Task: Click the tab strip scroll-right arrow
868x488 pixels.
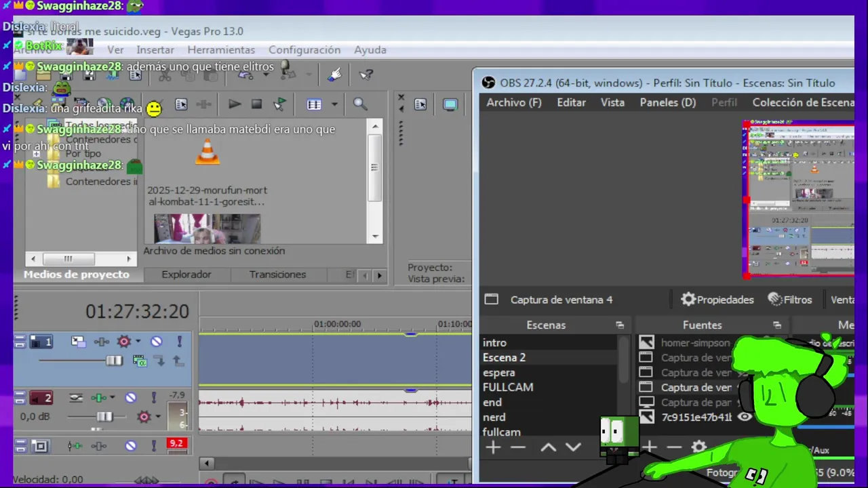Action: (380, 275)
